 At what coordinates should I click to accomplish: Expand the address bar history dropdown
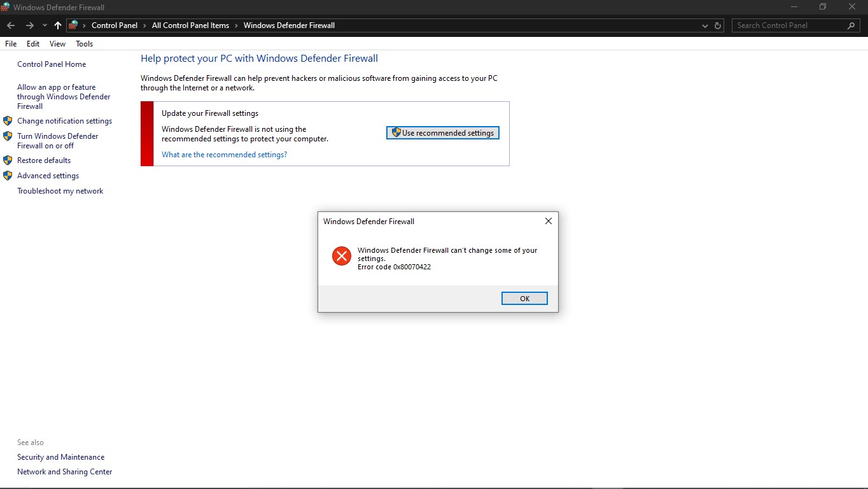705,26
